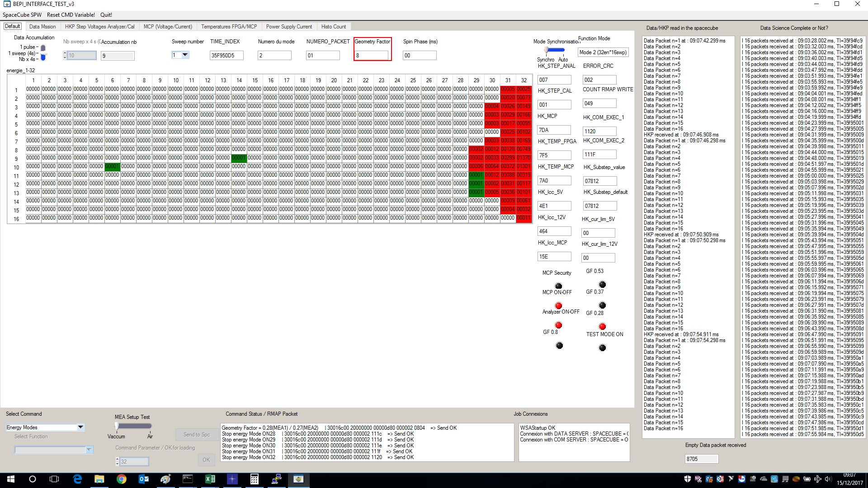
Task: Switch to Excel in the taskbar
Action: pos(210,479)
